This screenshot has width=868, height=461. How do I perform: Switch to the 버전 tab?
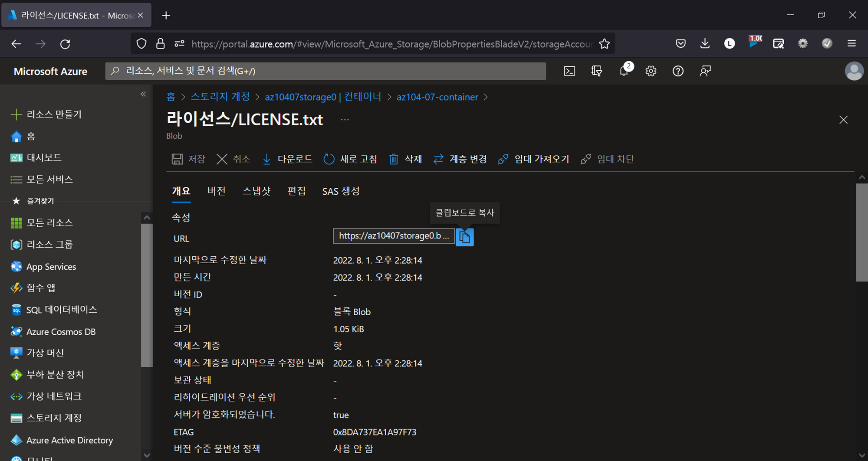[217, 191]
